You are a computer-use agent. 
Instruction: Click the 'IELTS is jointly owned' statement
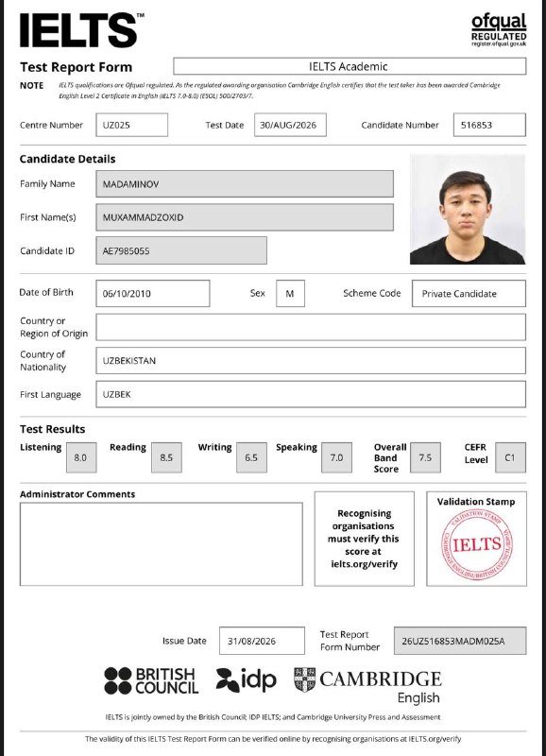[x=273, y=717]
